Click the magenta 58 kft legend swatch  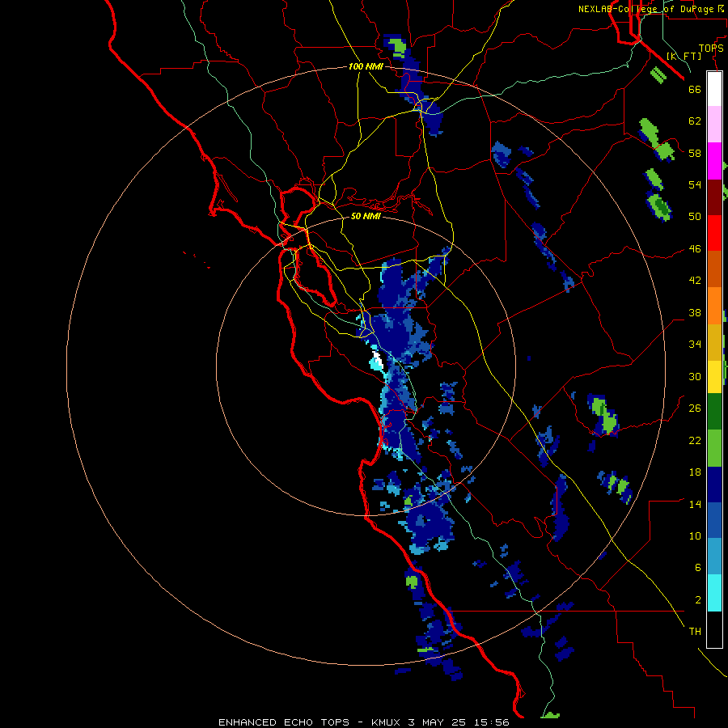coord(714,161)
